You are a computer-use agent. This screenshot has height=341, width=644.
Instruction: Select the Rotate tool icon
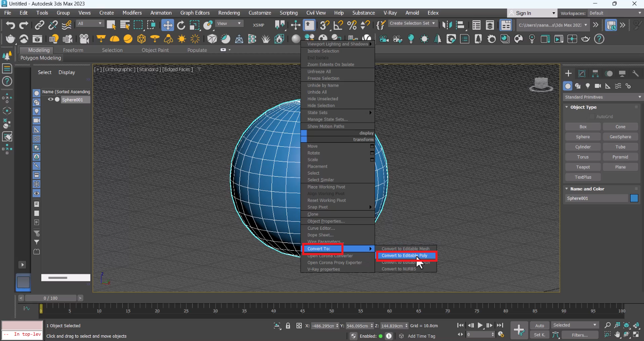181,25
